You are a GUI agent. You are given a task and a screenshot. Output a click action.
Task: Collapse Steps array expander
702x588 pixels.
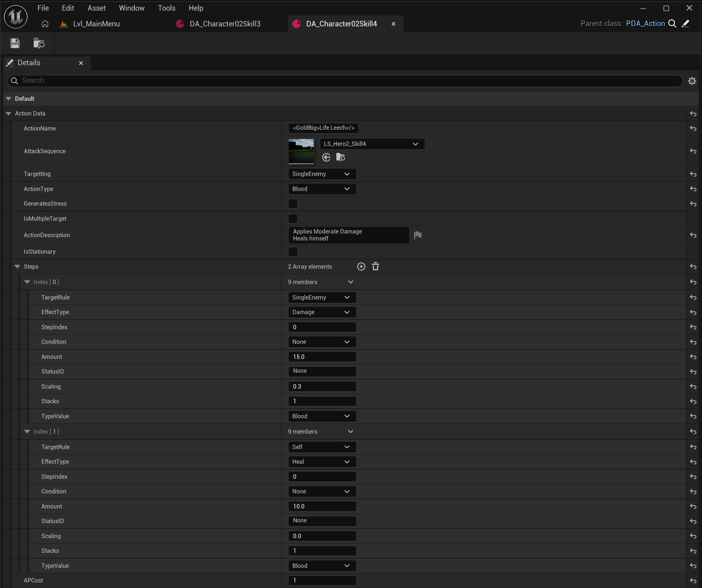pos(17,267)
